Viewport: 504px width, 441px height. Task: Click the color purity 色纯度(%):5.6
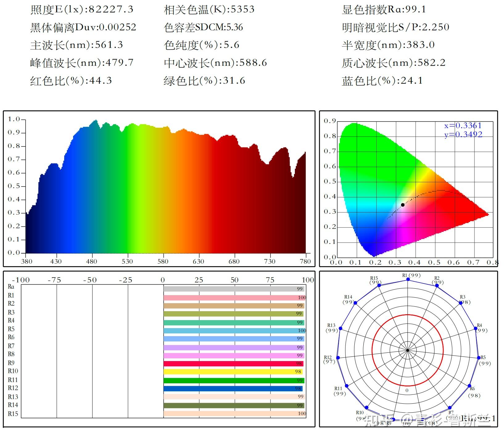[x=202, y=45]
